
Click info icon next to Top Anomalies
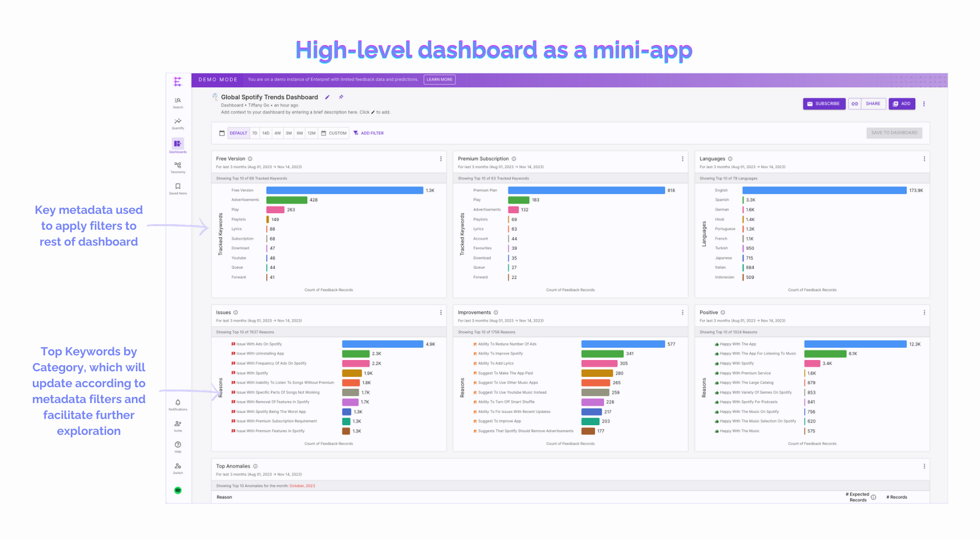click(255, 467)
